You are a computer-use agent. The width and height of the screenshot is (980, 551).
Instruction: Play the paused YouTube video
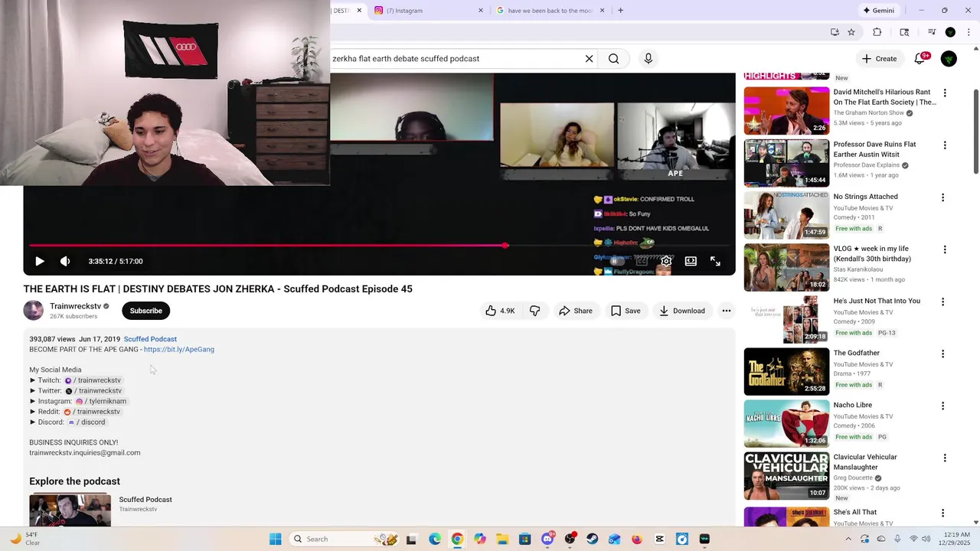[40, 261]
